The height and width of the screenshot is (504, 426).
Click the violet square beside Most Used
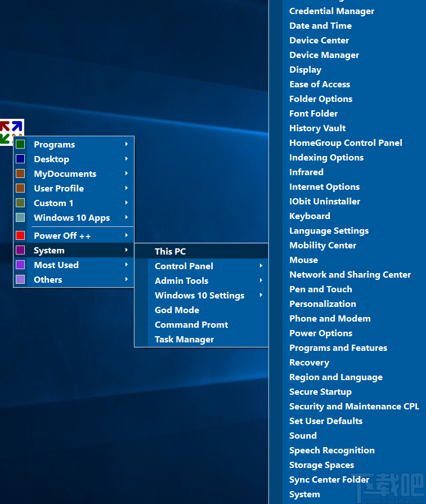click(x=20, y=265)
